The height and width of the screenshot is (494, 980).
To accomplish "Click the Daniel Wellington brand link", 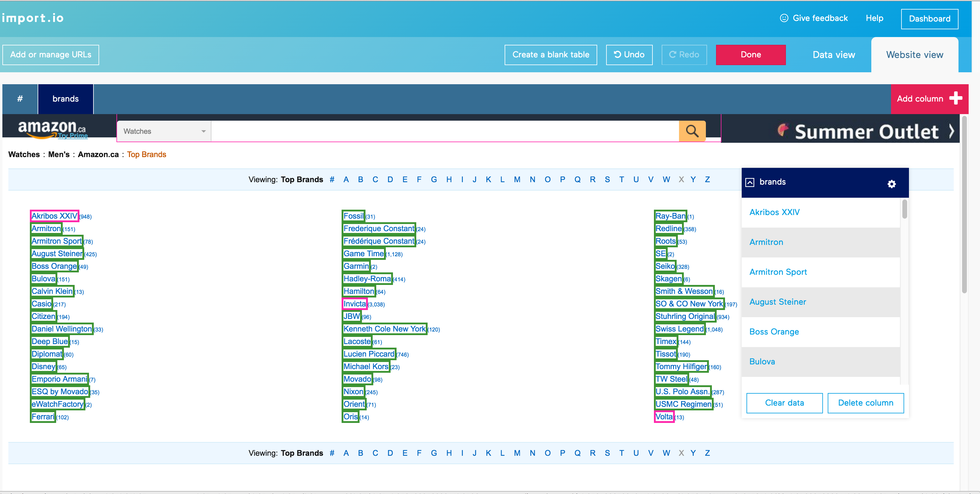I will tap(62, 329).
